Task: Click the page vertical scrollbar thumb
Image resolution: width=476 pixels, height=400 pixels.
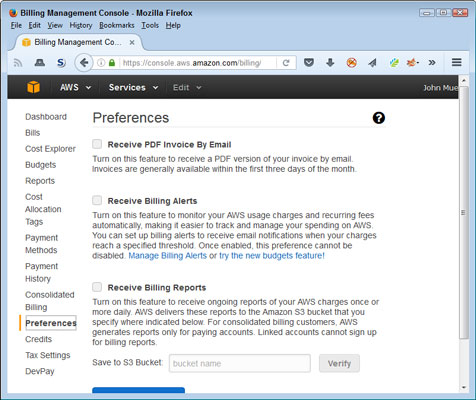Action: click(x=463, y=212)
